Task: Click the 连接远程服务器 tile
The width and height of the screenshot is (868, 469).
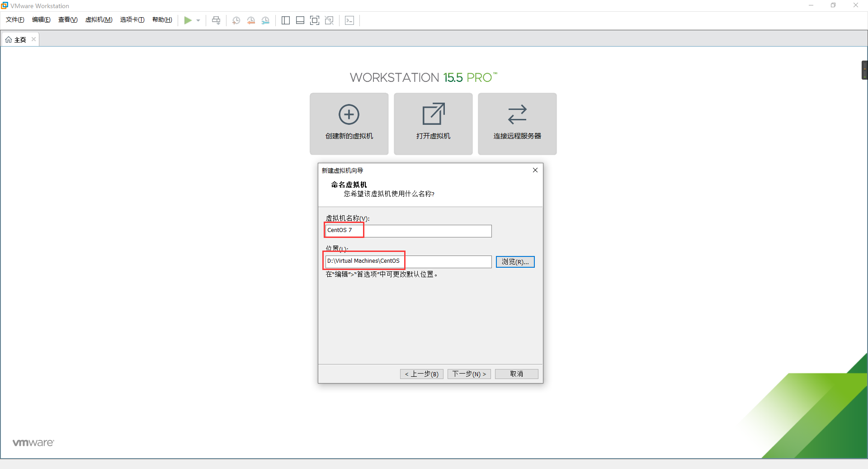Action: (x=517, y=124)
